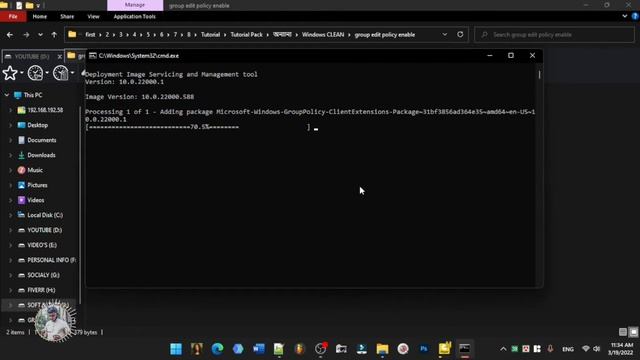Open Microsoft Word from taskbar
Image resolution: width=640 pixels, height=360 pixels.
coord(259,349)
